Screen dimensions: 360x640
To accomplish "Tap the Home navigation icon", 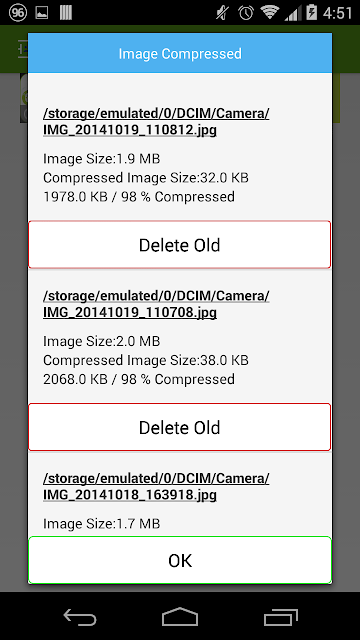I will [x=180, y=616].
